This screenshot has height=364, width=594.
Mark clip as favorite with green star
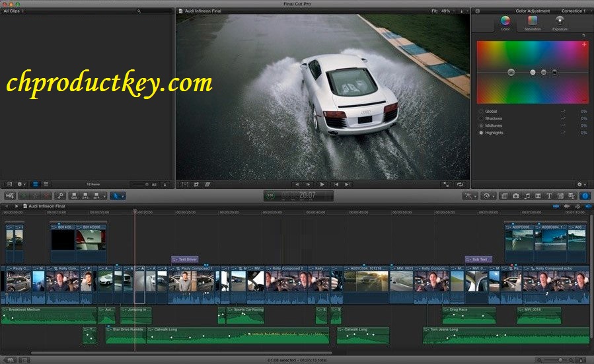(24, 196)
